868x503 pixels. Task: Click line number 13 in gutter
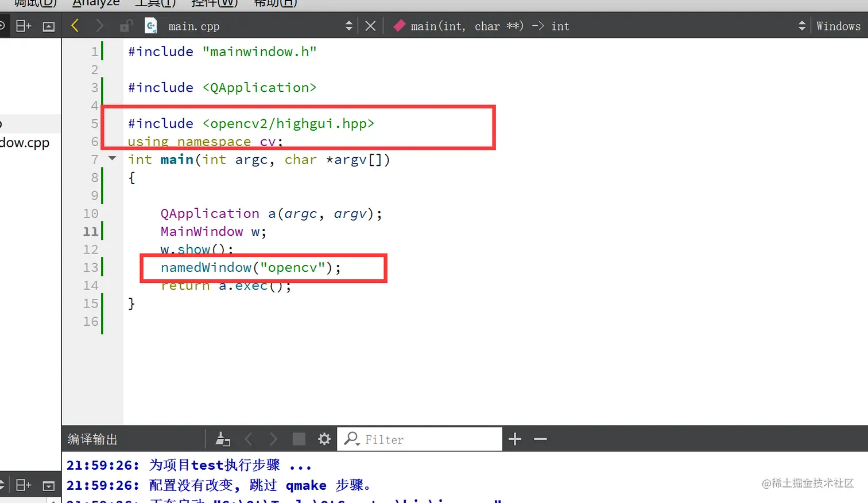[91, 267]
